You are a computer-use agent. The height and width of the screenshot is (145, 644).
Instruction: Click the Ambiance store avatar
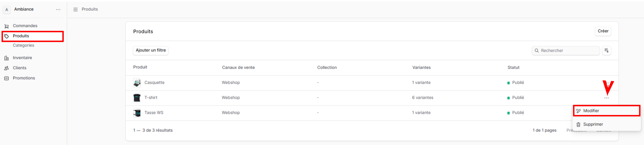coord(7,9)
